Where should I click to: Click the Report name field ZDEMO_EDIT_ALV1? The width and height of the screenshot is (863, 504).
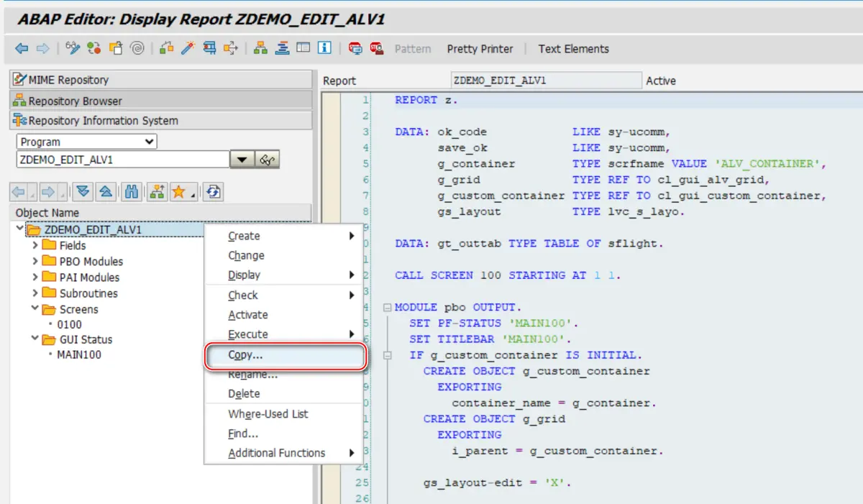click(546, 81)
